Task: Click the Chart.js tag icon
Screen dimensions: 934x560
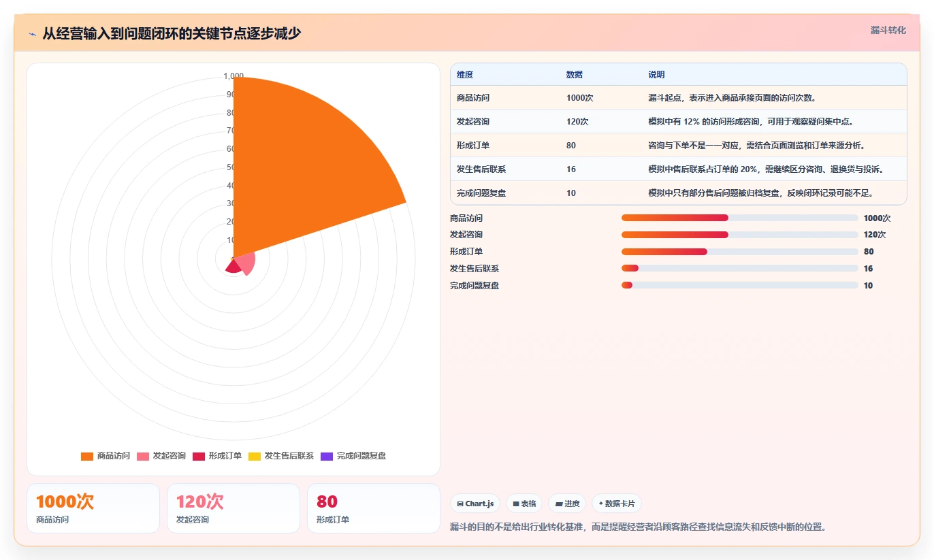Action: pyautogui.click(x=460, y=504)
